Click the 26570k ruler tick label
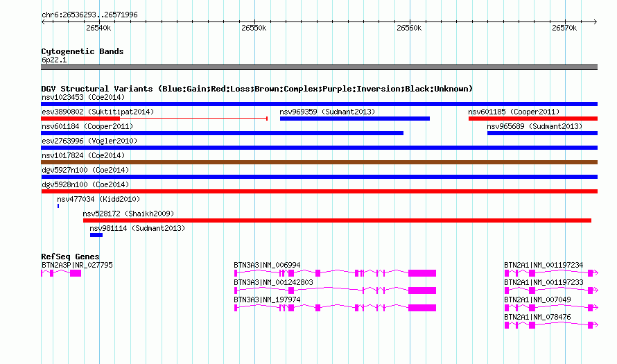The width and height of the screenshot is (617, 364). click(564, 28)
